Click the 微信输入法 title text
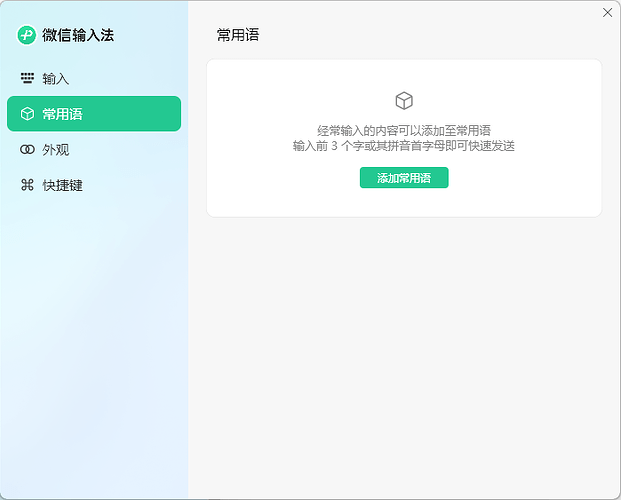 78,35
